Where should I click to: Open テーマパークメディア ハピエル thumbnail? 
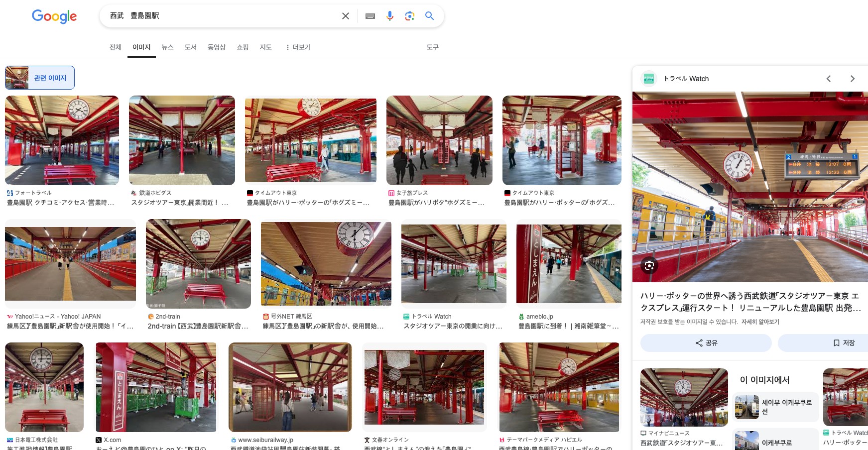[x=559, y=387]
